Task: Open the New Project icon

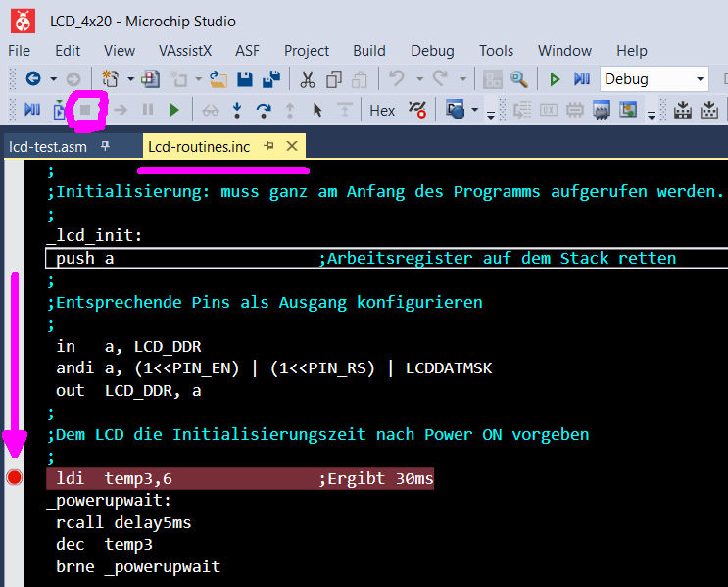Action: pos(110,79)
